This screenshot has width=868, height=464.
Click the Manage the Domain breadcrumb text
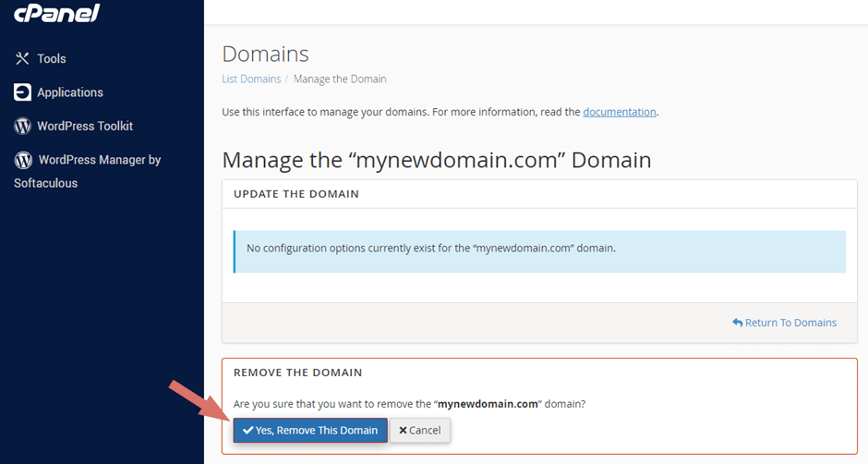coord(340,79)
